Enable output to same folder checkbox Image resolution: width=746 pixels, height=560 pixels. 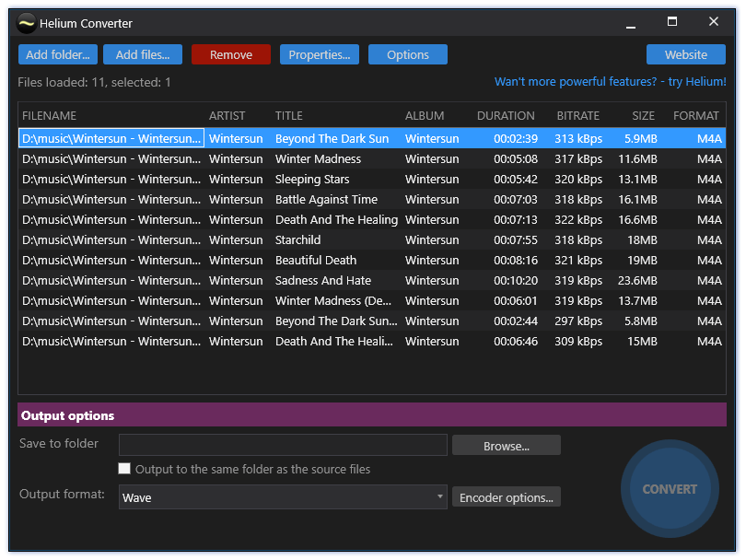[x=124, y=469]
